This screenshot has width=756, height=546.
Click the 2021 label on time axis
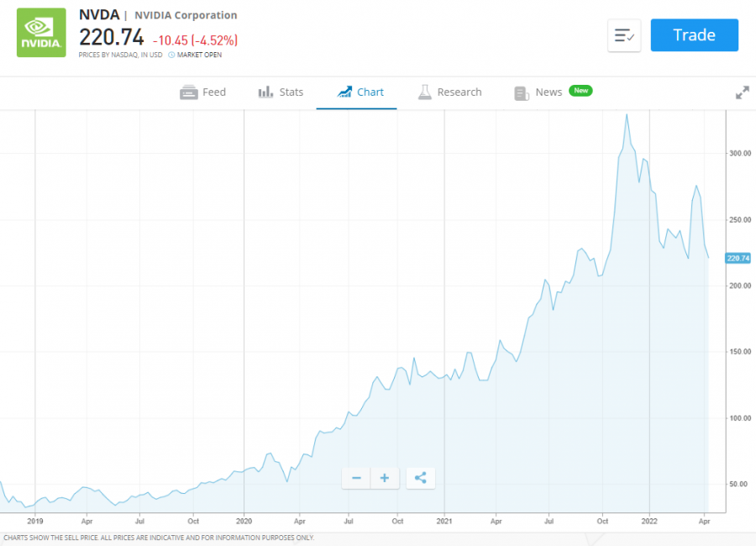point(444,521)
